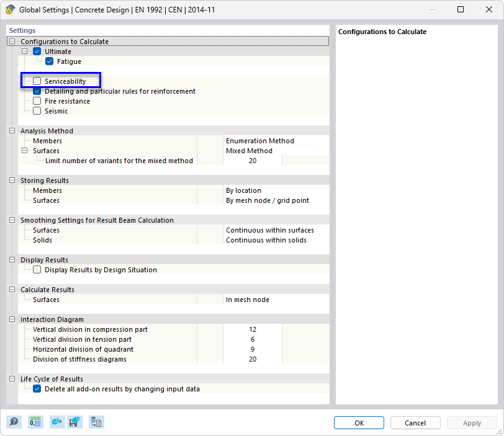Select the Enumeration Method value for Members
This screenshot has height=436, width=504.
pyautogui.click(x=259, y=141)
